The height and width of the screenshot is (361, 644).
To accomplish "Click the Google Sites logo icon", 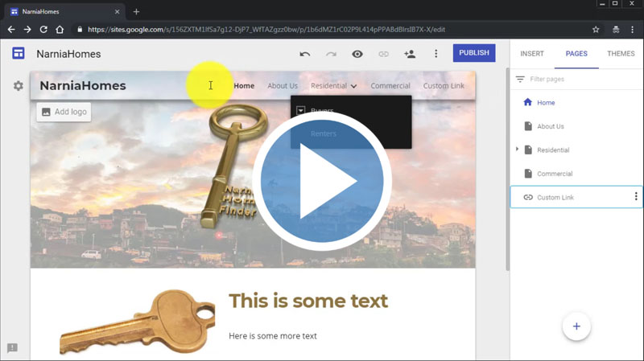I will 18,54.
